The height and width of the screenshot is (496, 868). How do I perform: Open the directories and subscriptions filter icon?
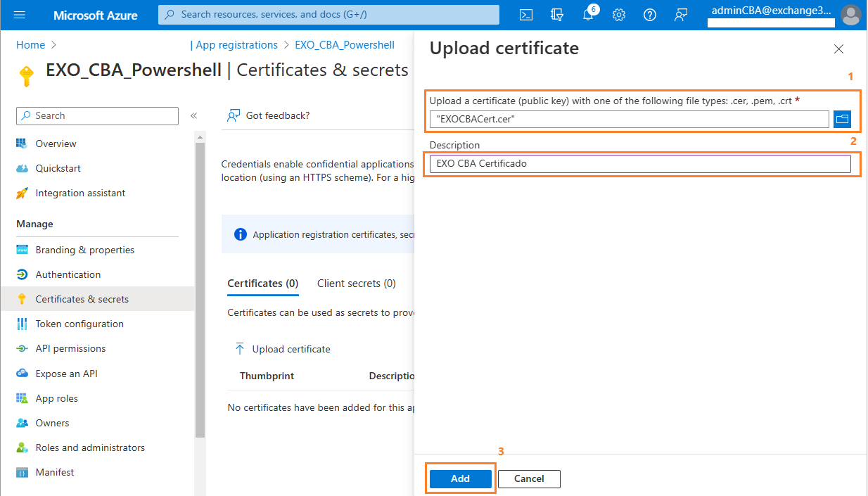tap(557, 15)
